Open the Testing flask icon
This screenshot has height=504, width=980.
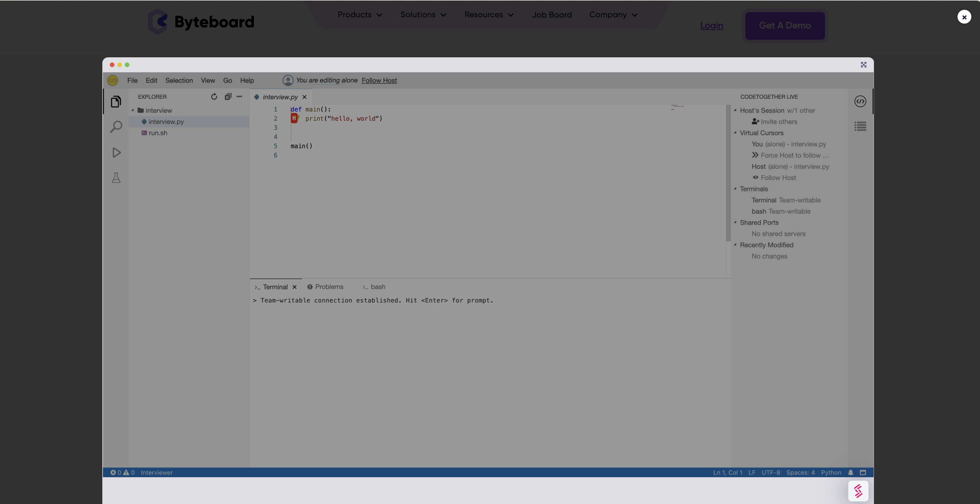coord(116,178)
